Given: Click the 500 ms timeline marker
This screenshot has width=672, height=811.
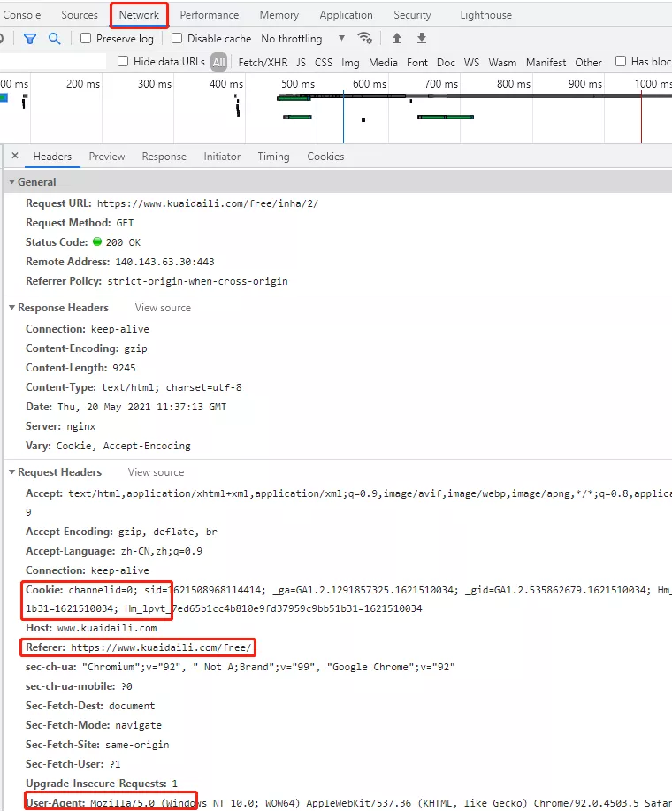Looking at the screenshot, I should click(x=298, y=84).
